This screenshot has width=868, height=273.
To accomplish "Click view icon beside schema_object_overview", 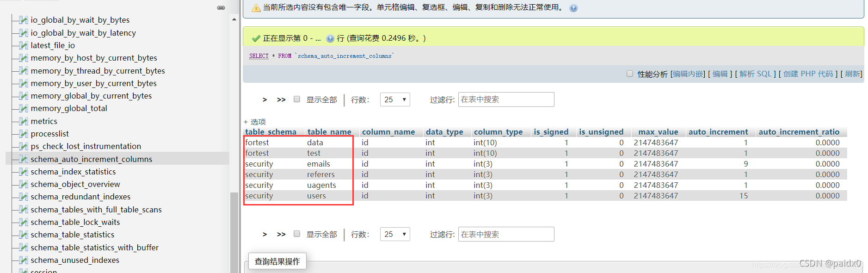I will point(24,184).
